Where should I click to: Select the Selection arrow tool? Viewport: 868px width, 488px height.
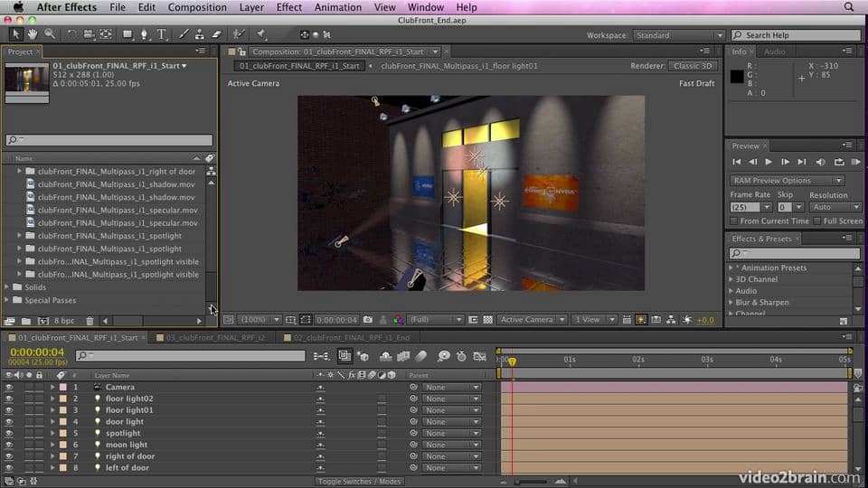pyautogui.click(x=15, y=34)
